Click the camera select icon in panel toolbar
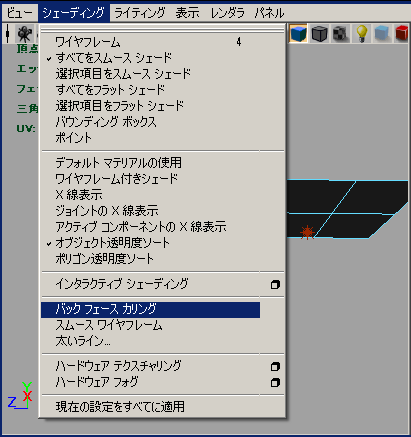This screenshot has height=437, width=411. 24,34
